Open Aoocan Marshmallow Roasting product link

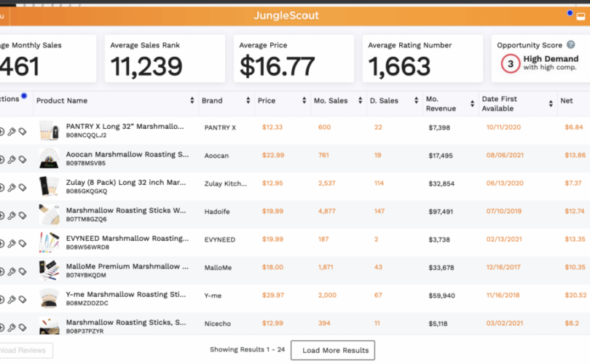pos(127,154)
